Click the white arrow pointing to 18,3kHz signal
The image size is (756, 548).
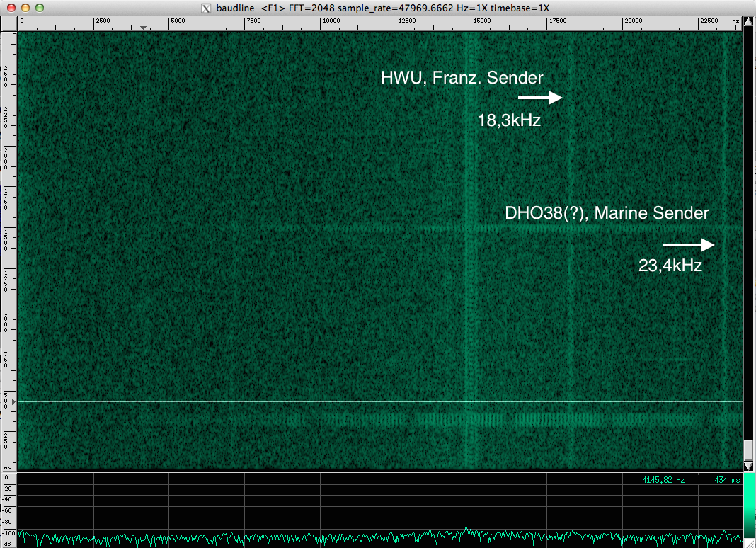[539, 98]
